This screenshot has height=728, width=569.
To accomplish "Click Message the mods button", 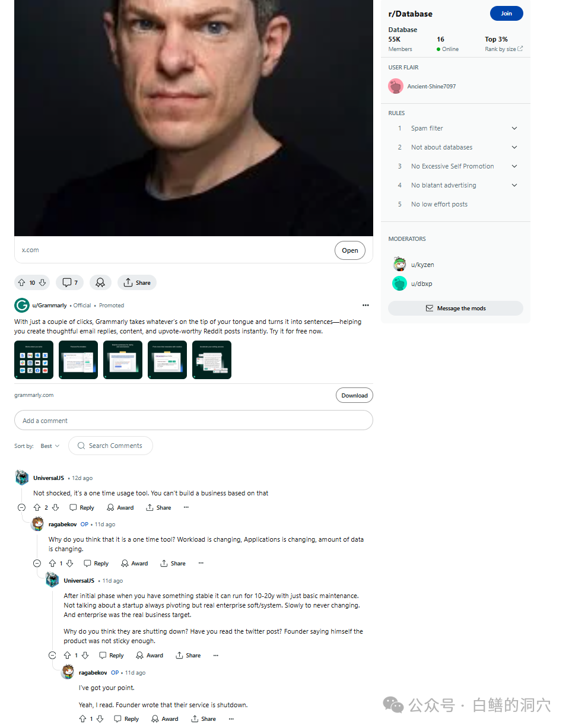I will coord(456,309).
